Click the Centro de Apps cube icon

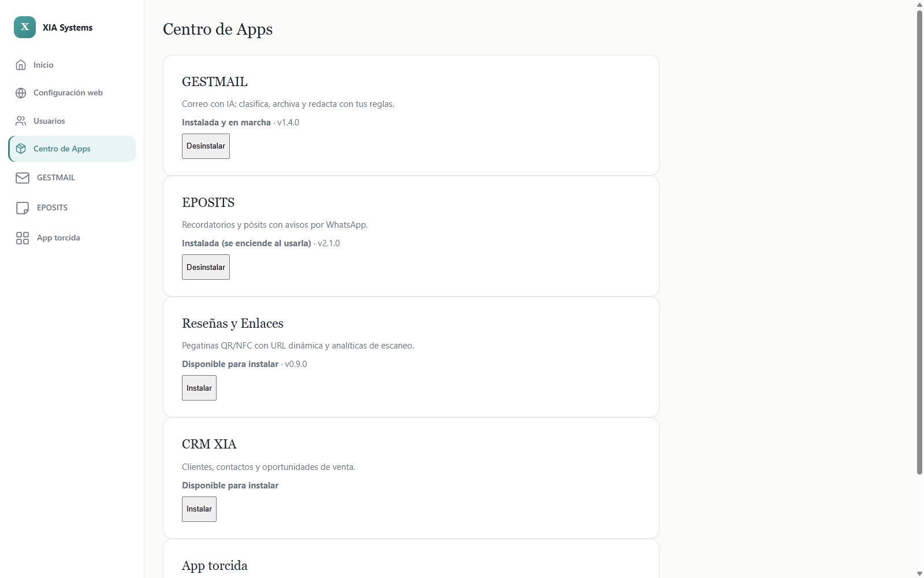pos(21,149)
